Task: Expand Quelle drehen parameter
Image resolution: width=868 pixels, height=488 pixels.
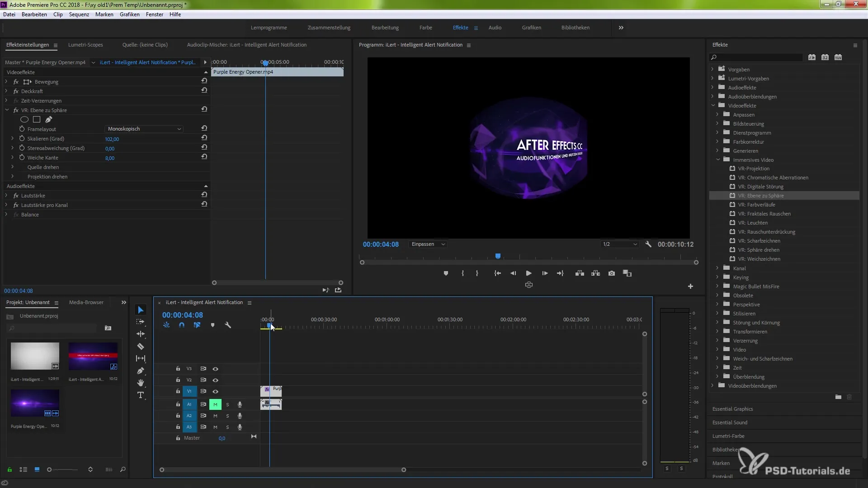Action: pyautogui.click(x=12, y=167)
